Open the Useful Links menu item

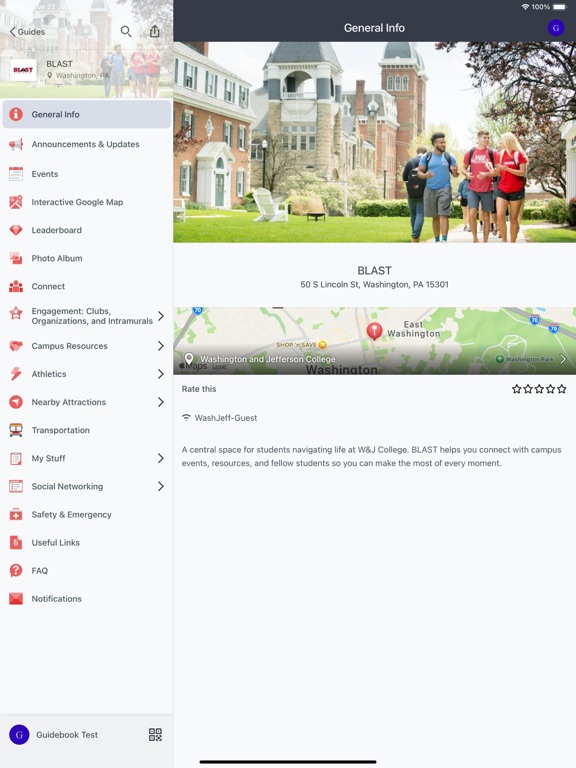point(87,543)
